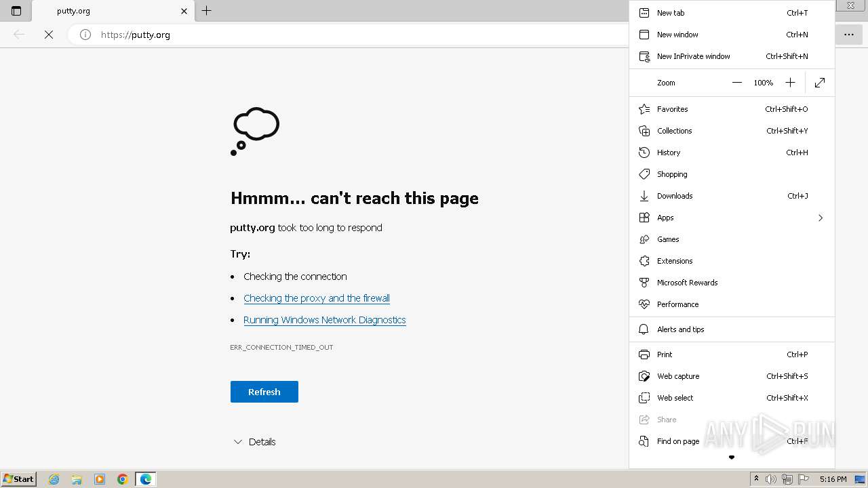The width and height of the screenshot is (868, 488).
Task: Open Microsoft Rewards menu item
Action: (732, 283)
